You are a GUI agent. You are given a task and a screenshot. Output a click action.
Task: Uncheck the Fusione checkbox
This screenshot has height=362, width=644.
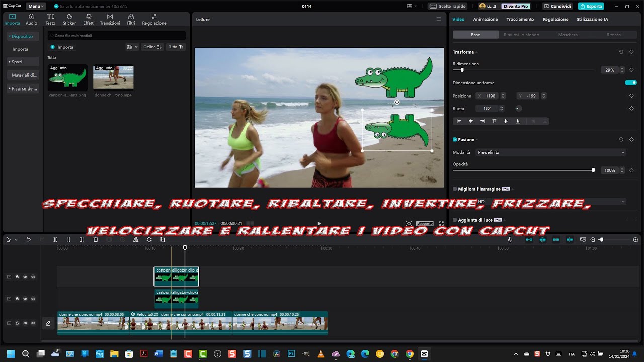(455, 139)
